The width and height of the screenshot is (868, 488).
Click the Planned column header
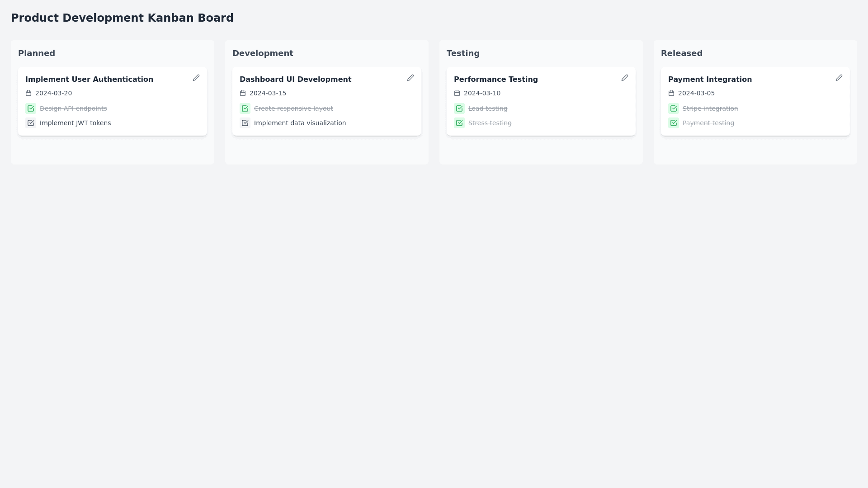point(37,53)
